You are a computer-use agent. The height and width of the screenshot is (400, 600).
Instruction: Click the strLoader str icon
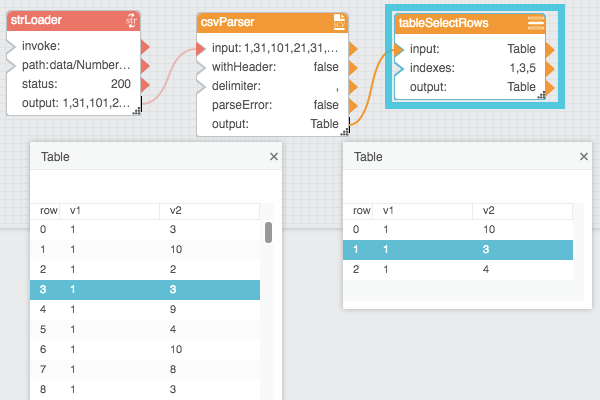[131, 20]
